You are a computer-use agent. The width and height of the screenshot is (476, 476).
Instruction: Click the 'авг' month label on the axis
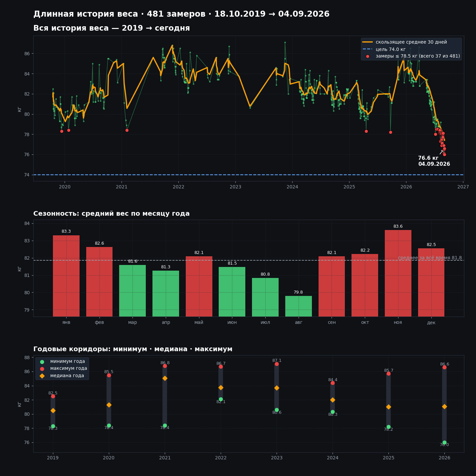point(299,322)
